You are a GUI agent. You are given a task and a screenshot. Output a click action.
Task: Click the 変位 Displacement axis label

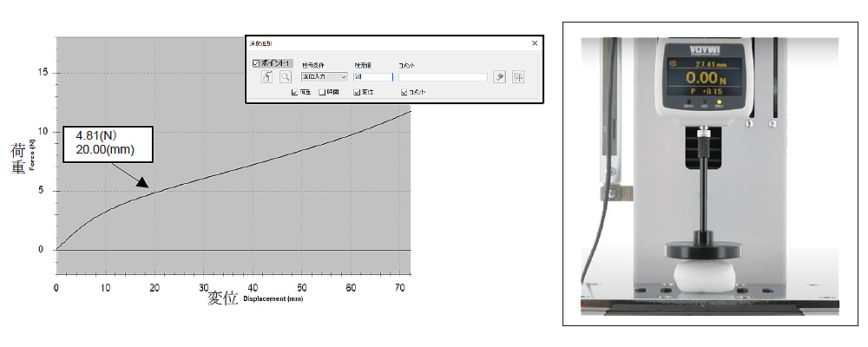(256, 298)
